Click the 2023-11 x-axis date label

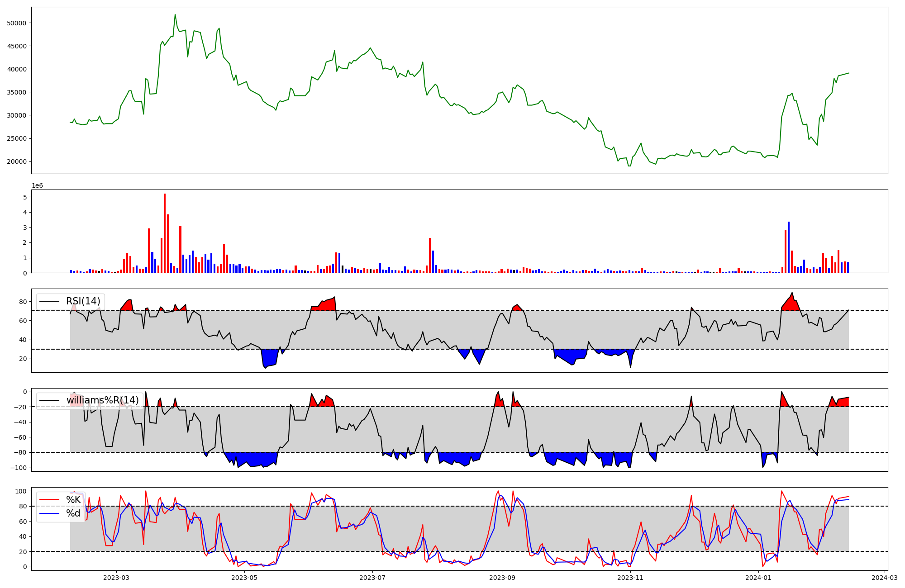click(x=630, y=577)
